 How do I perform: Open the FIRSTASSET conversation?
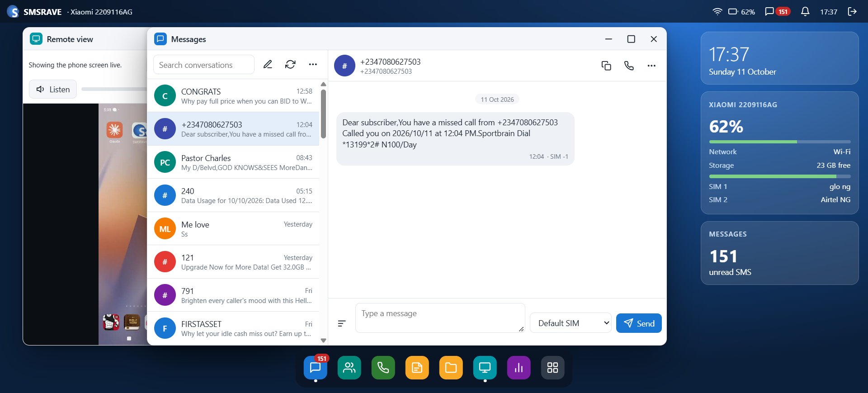[x=233, y=328]
